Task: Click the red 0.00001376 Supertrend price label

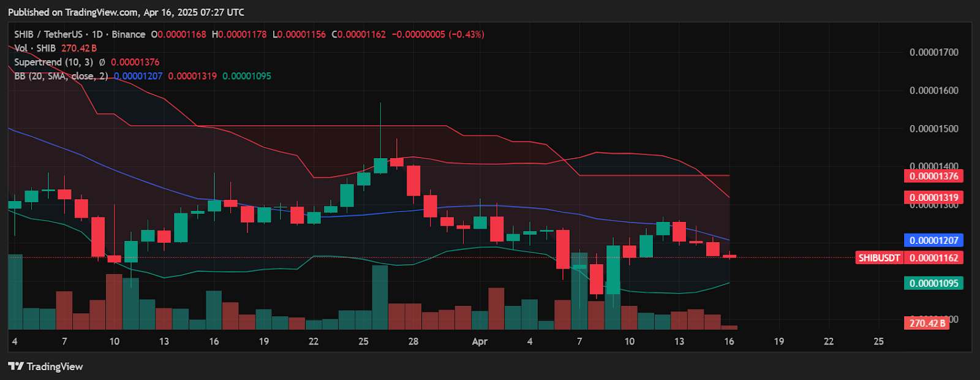Action: tap(933, 176)
